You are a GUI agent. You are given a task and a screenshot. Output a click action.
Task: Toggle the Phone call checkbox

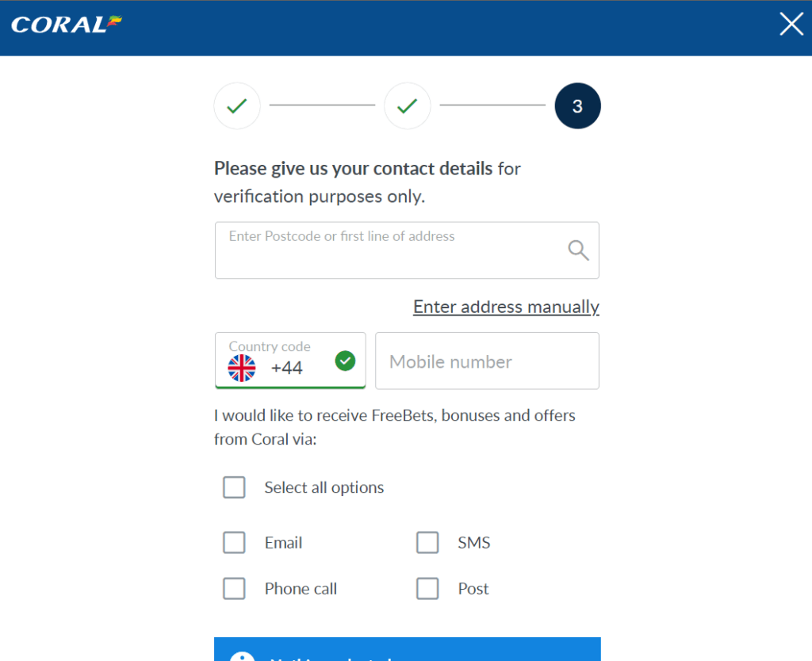click(x=234, y=589)
